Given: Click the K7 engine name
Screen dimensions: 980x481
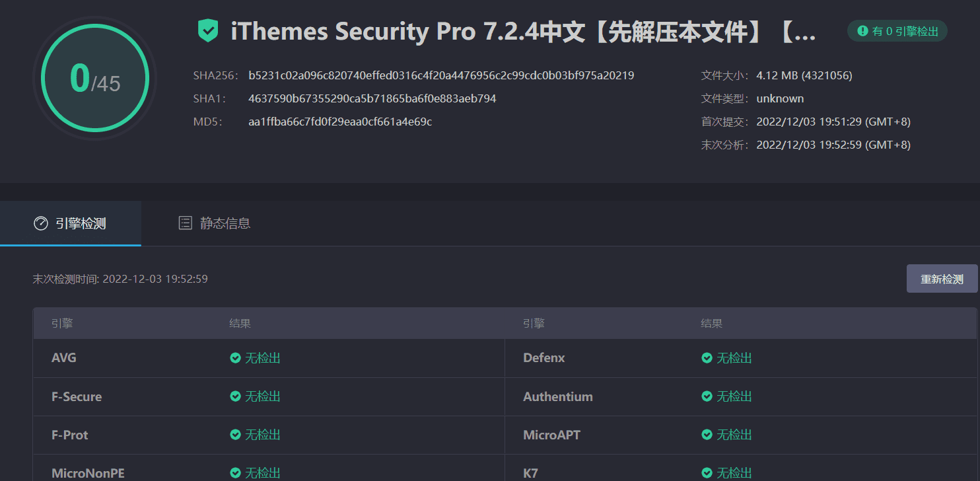Looking at the screenshot, I should pos(530,473).
